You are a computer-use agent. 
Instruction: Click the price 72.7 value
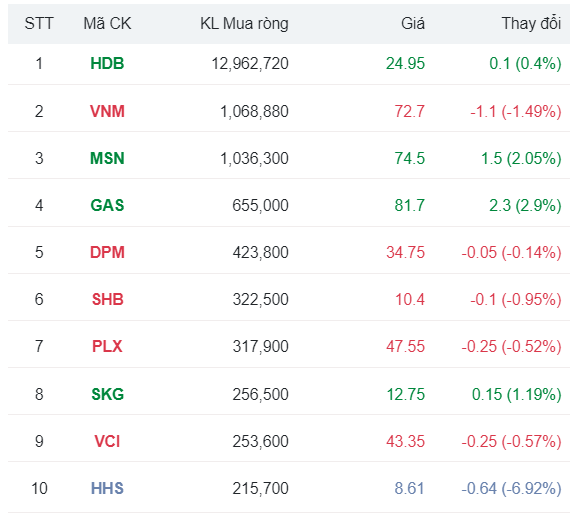coord(409,111)
